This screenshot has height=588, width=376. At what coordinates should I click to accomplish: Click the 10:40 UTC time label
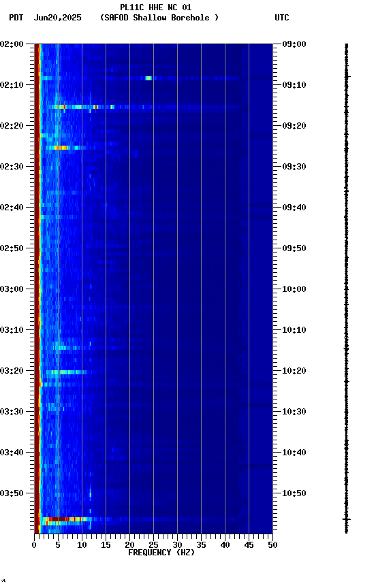point(294,453)
